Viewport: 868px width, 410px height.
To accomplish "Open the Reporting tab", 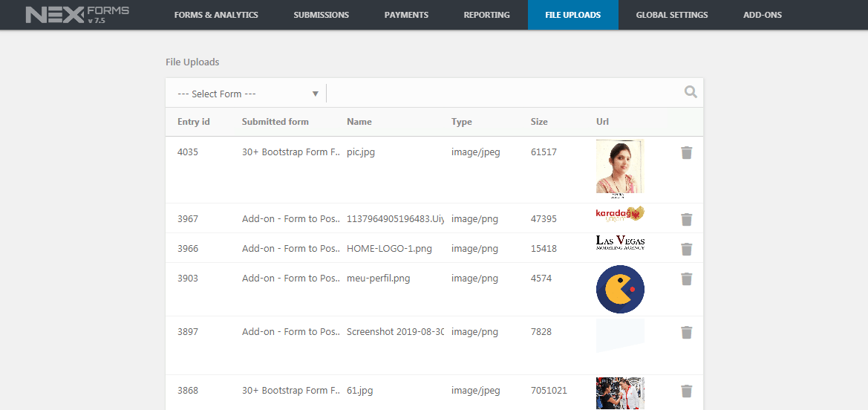I will click(486, 15).
